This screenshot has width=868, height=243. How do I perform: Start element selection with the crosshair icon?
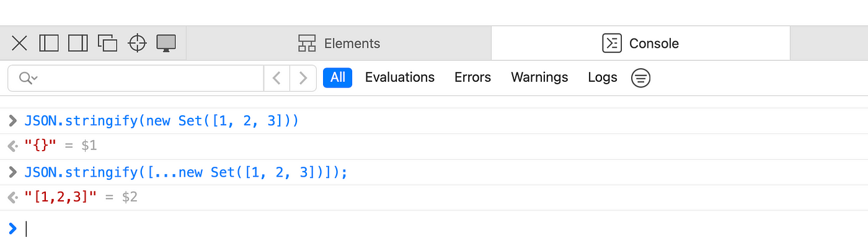[137, 43]
